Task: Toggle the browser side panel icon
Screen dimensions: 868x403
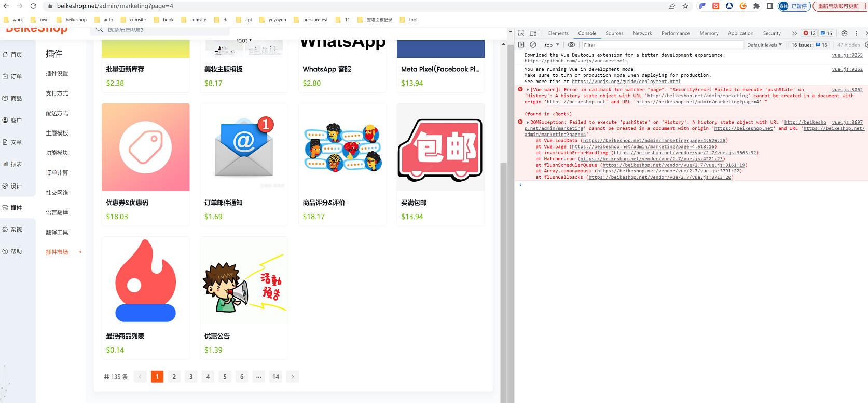Action: tap(770, 6)
